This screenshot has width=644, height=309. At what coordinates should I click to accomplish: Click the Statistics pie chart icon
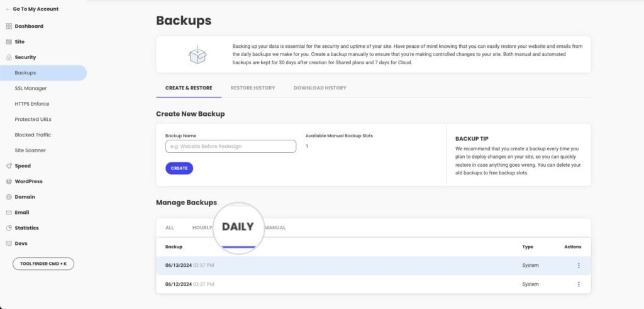(9, 228)
